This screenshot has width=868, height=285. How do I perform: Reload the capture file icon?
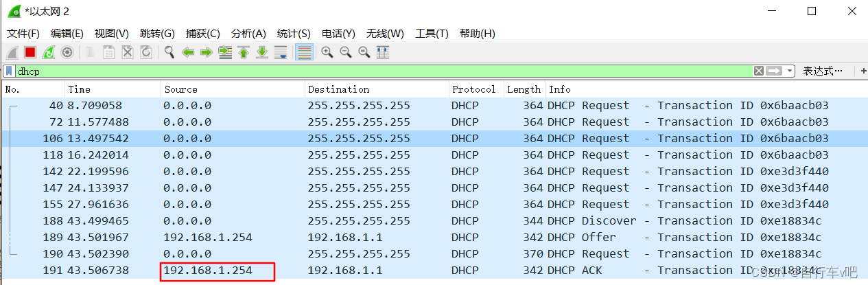point(146,52)
